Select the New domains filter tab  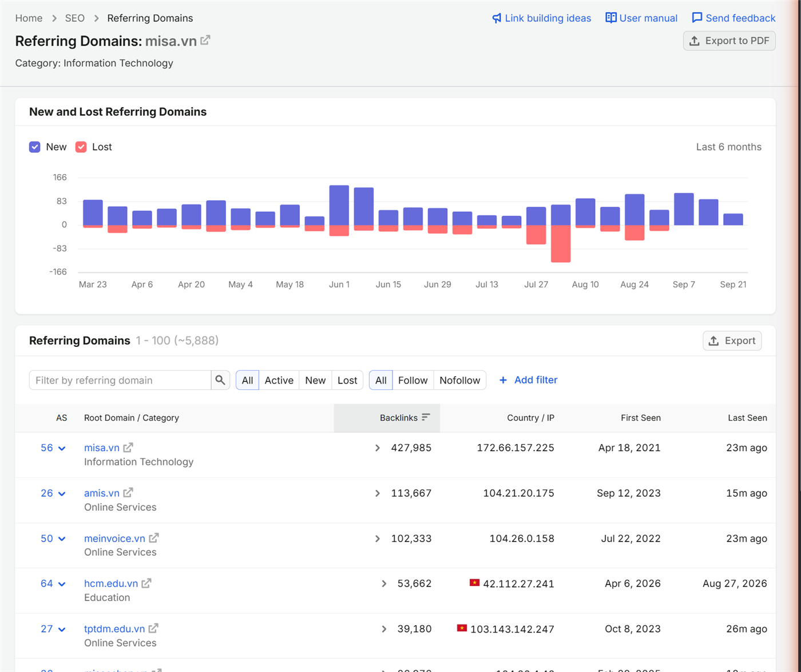click(315, 380)
